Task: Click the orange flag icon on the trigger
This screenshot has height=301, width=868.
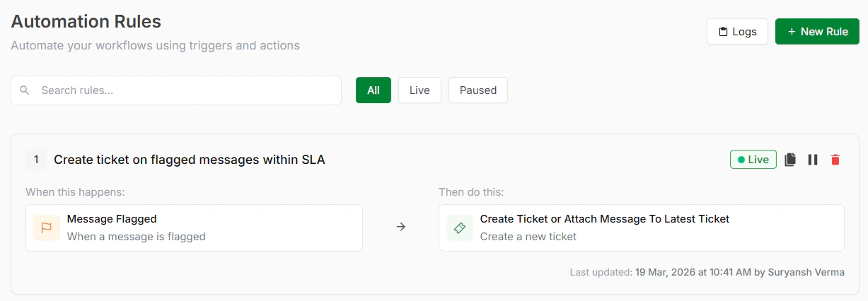Action: [47, 228]
